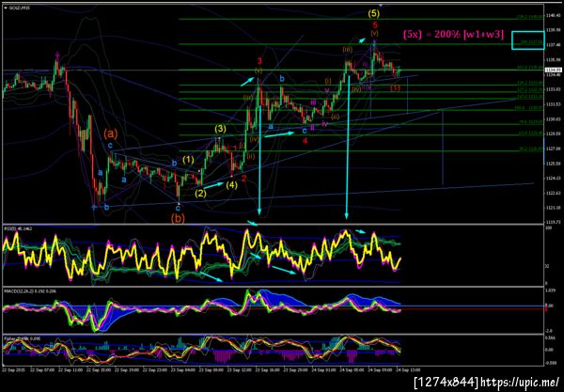
Task: Select the pink '(5x) = 200% [w1+w3]' label
Action: pyautogui.click(x=453, y=35)
